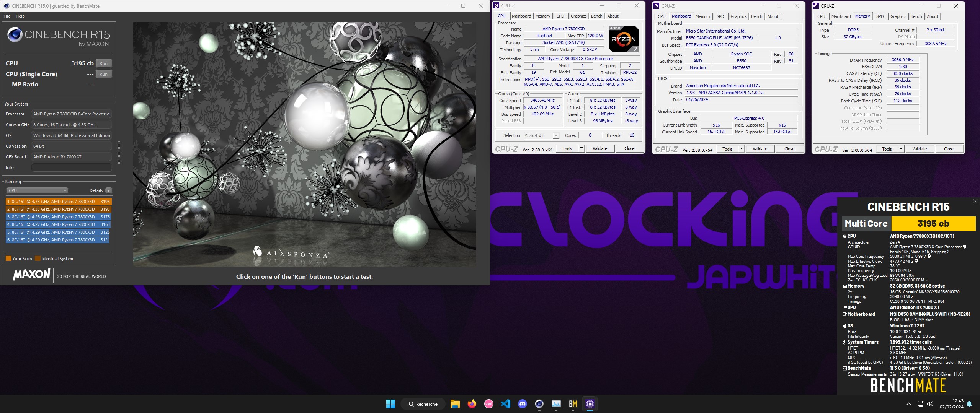The width and height of the screenshot is (980, 413).
Task: Select ranking entry with score 3163
Action: click(x=59, y=224)
